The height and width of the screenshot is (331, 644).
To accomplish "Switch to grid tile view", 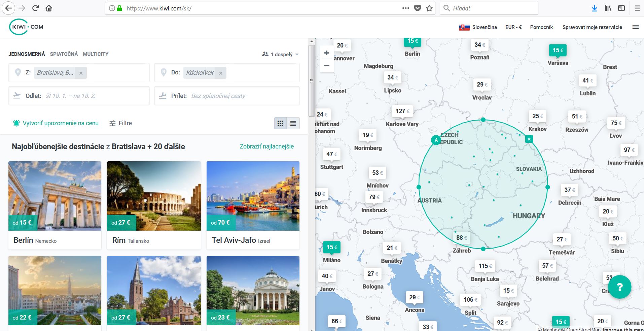I will (280, 124).
